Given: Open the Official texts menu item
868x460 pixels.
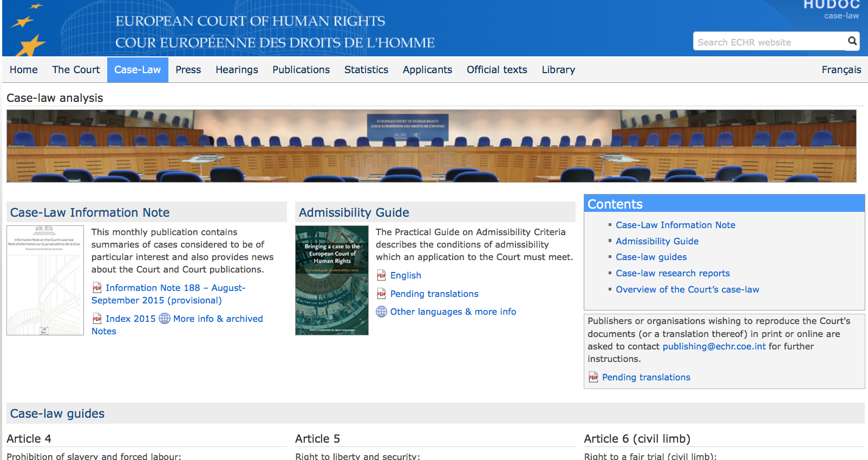Looking at the screenshot, I should pyautogui.click(x=497, y=70).
